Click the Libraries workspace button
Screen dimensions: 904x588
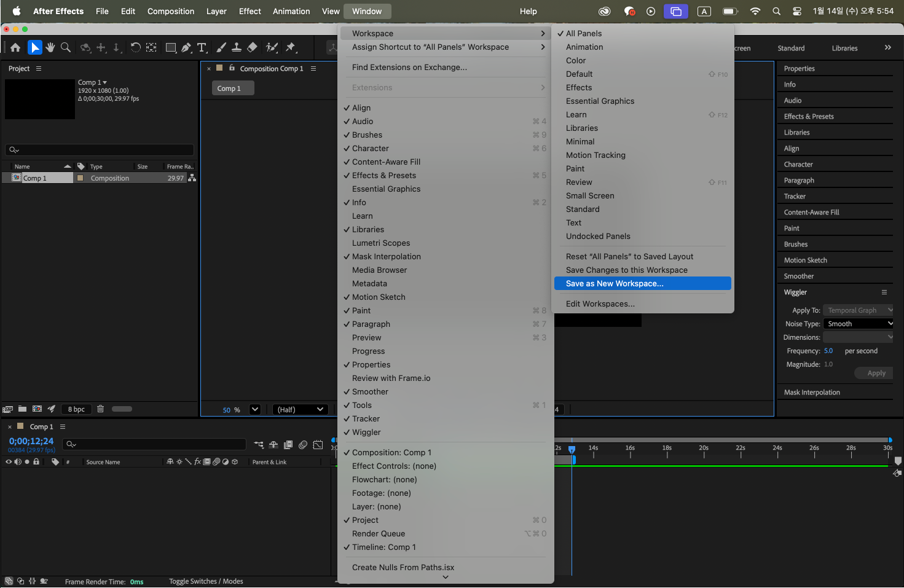(844, 48)
